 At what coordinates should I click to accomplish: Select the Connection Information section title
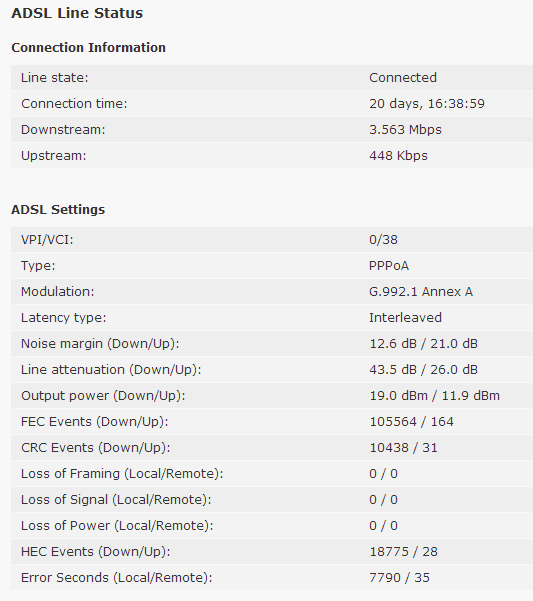(x=89, y=48)
